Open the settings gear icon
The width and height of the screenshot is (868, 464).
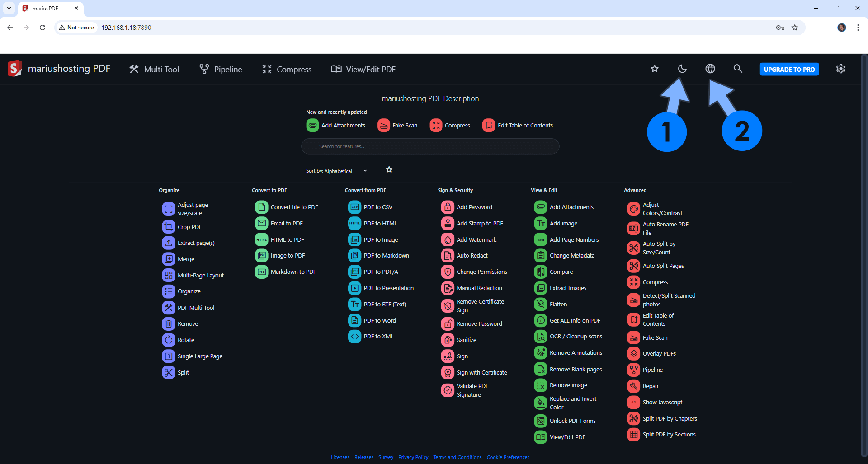(x=841, y=69)
